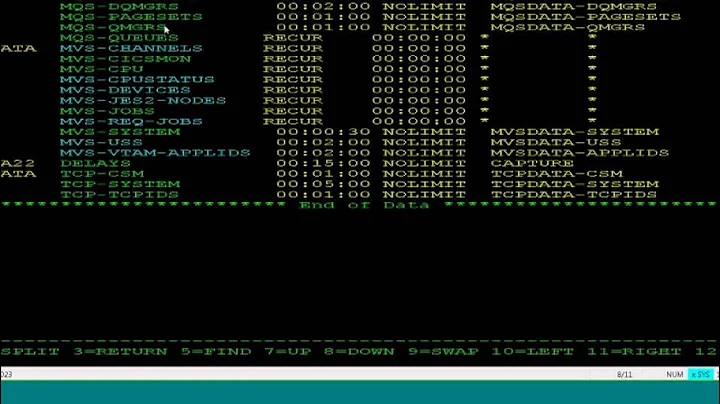Click 00:15:00 interval in DELAYS row

coord(323,163)
